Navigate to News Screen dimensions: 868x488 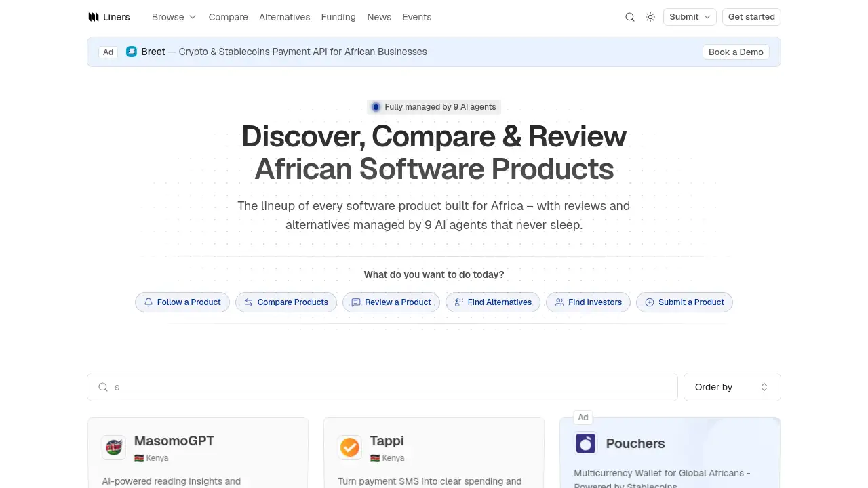(379, 17)
